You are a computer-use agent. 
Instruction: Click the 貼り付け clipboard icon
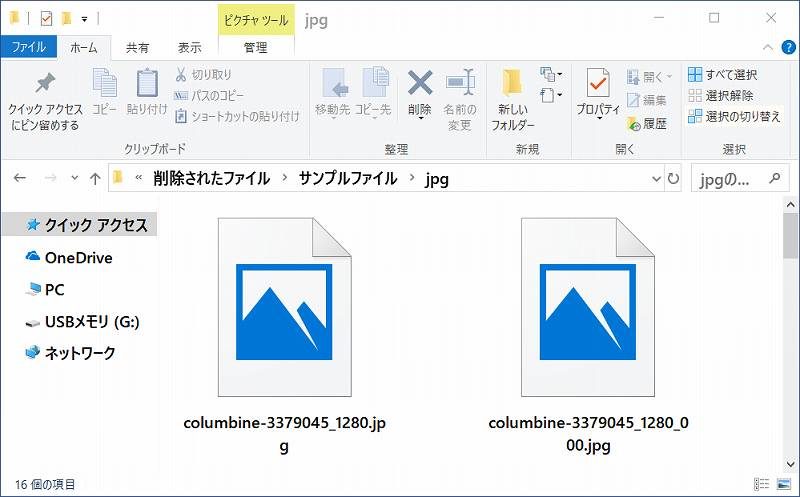tap(147, 84)
